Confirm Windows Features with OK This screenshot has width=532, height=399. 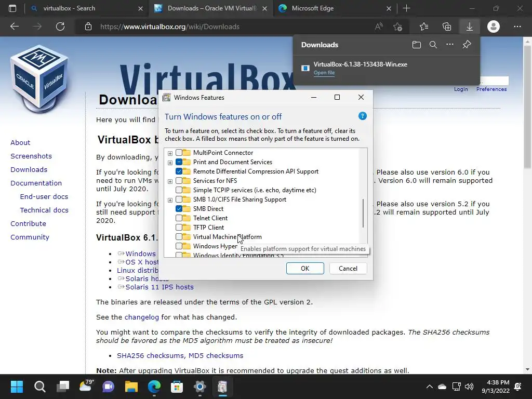[305, 269]
